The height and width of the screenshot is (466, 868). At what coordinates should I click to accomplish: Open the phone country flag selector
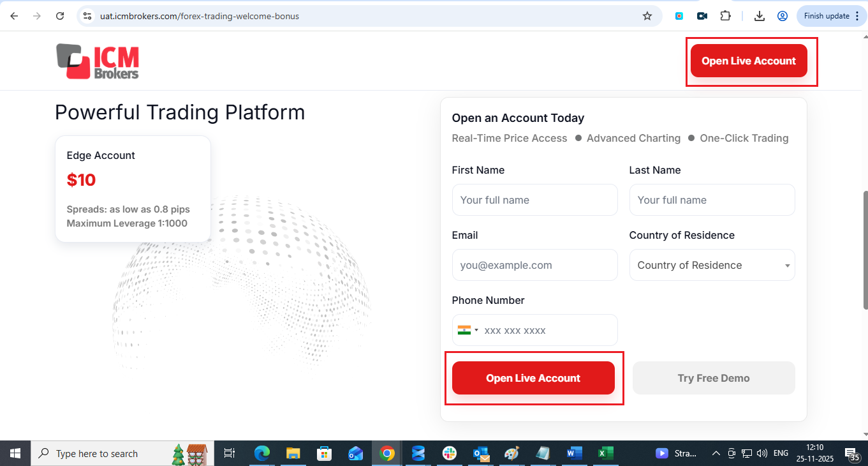pos(467,330)
